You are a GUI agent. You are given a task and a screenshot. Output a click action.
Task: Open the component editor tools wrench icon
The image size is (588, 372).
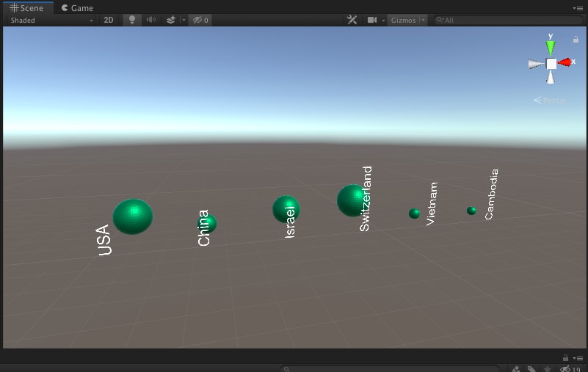coord(352,20)
